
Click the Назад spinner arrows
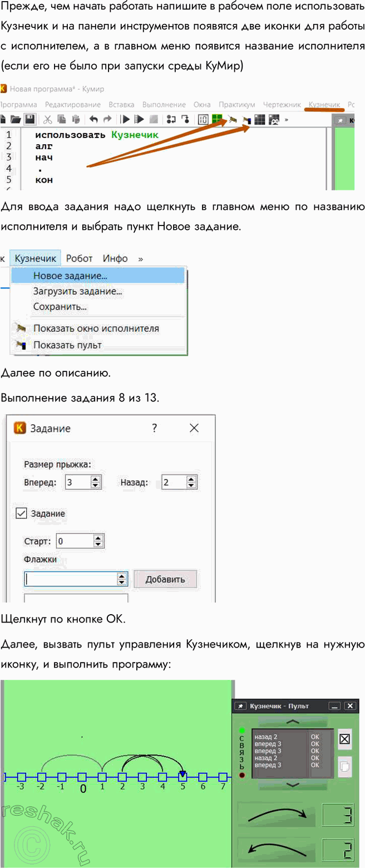(191, 482)
